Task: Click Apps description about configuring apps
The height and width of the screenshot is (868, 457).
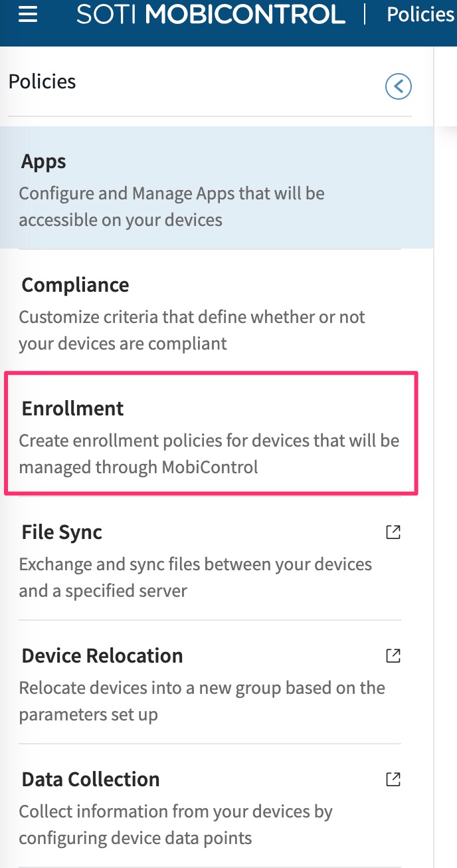Action: 171,207
